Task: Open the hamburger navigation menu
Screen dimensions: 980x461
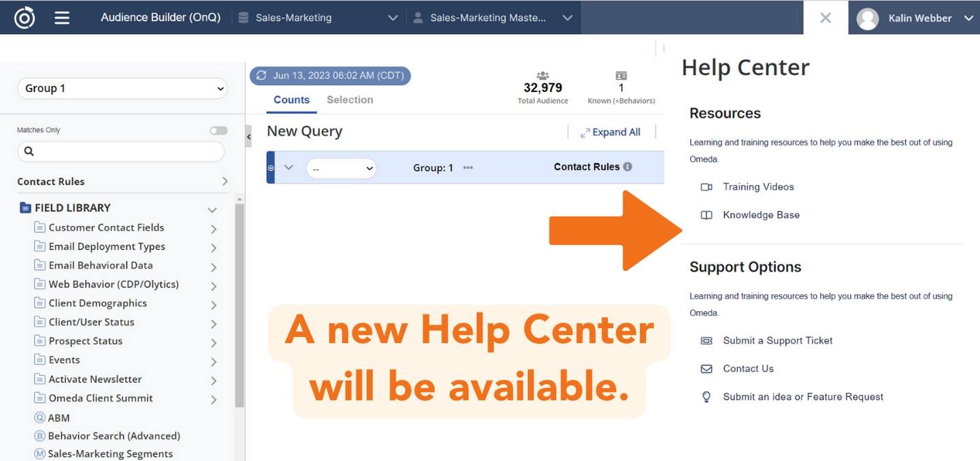Action: point(62,18)
